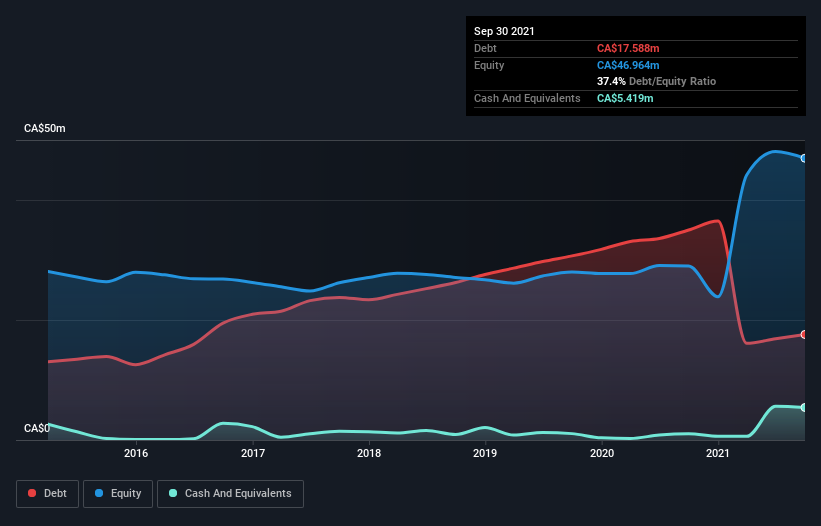Toggle Cash And Equivalents legend button
This screenshot has height=526, width=821.
pos(230,494)
